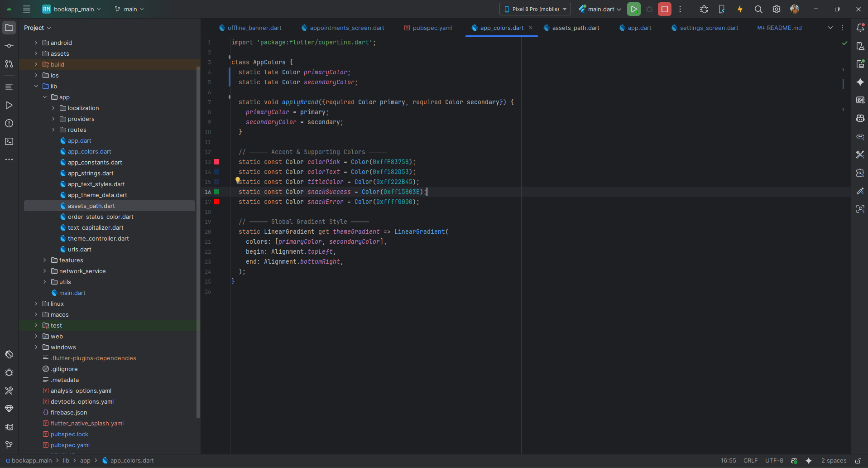Switch to the offline_banner.dart tab
This screenshot has width=868, height=468.
pyautogui.click(x=250, y=28)
